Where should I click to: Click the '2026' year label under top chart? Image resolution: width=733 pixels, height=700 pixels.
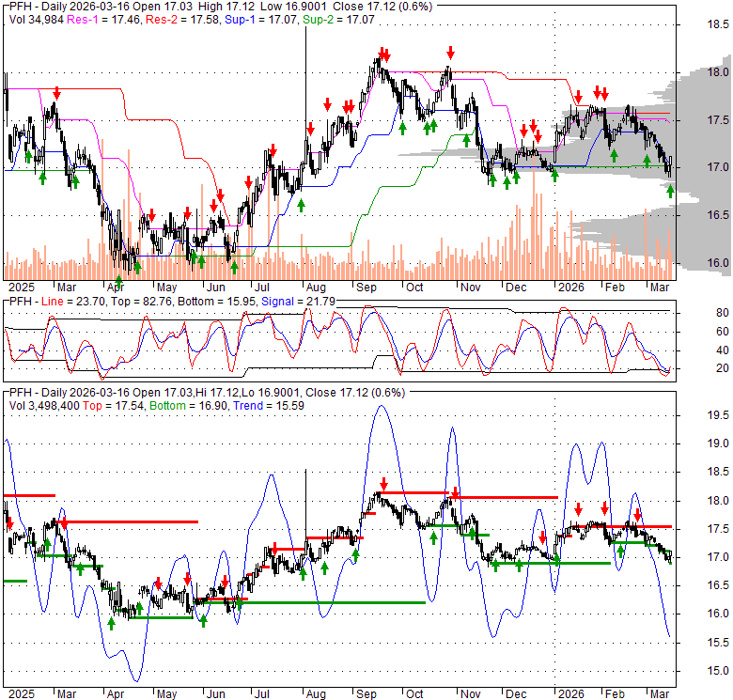(571, 287)
